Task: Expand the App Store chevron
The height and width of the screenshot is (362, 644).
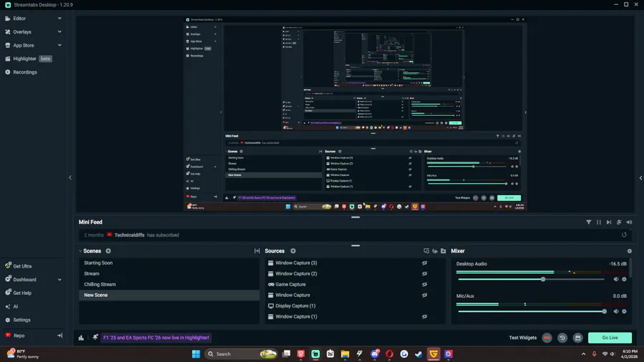Action: tap(59, 46)
